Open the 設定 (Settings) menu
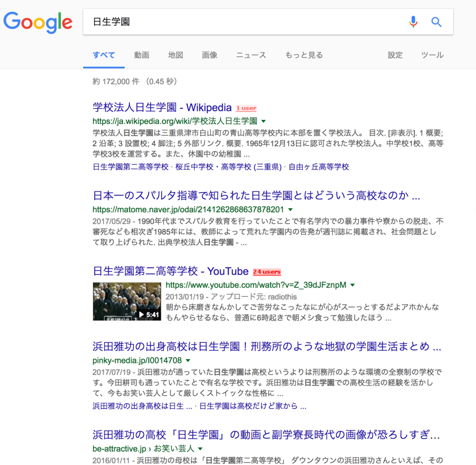The height and width of the screenshot is (465, 476). (395, 55)
